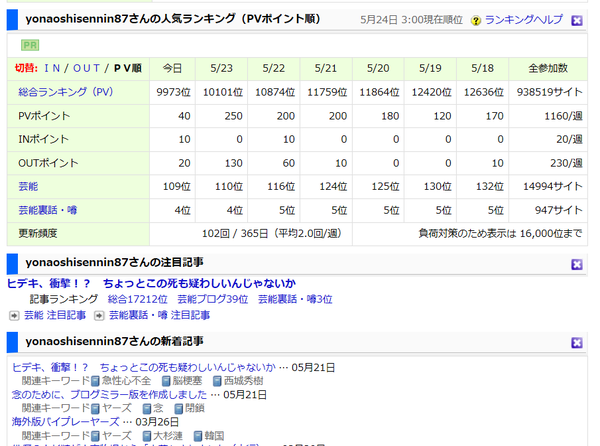Open new article ヒデキ、衝撃!? dated 05月21日
600x446 pixels.
tap(143, 368)
